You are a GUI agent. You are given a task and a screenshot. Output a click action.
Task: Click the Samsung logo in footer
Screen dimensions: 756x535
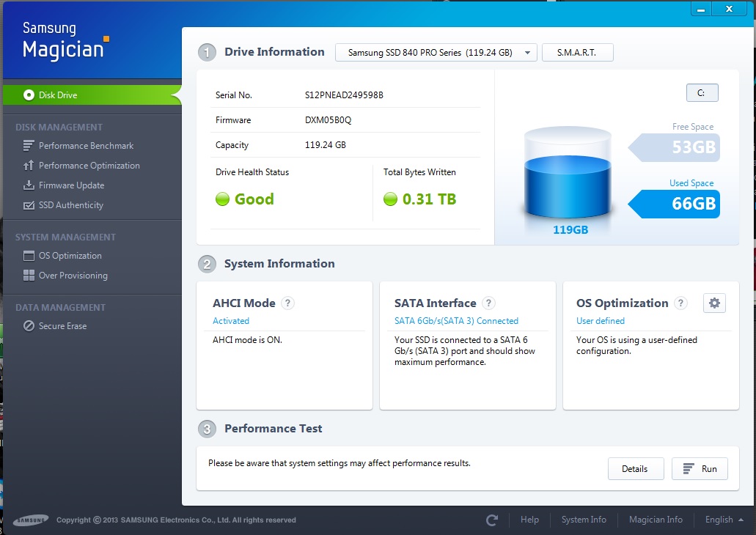tap(31, 520)
